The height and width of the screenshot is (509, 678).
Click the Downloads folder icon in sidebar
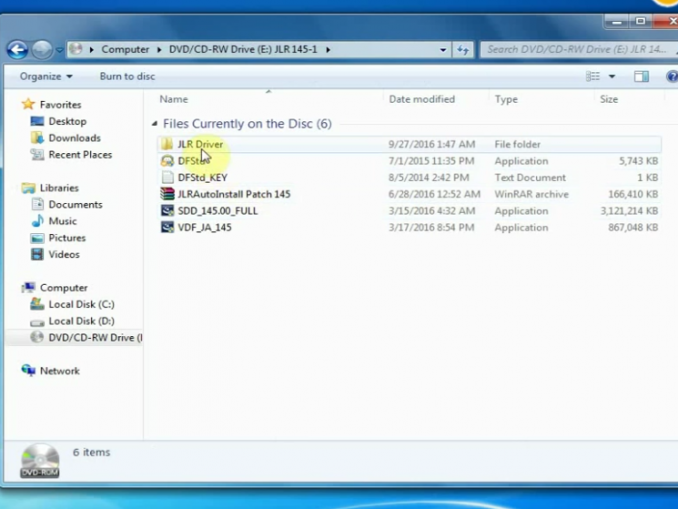click(37, 138)
